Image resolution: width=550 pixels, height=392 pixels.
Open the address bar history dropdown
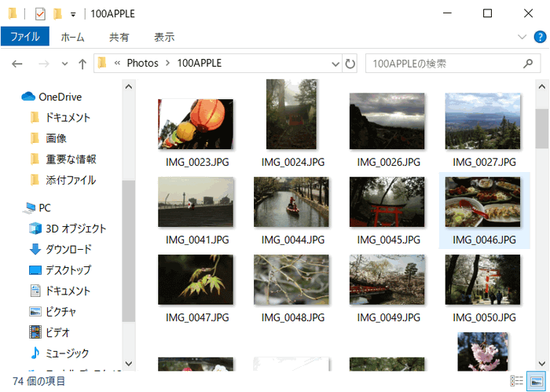coord(335,64)
